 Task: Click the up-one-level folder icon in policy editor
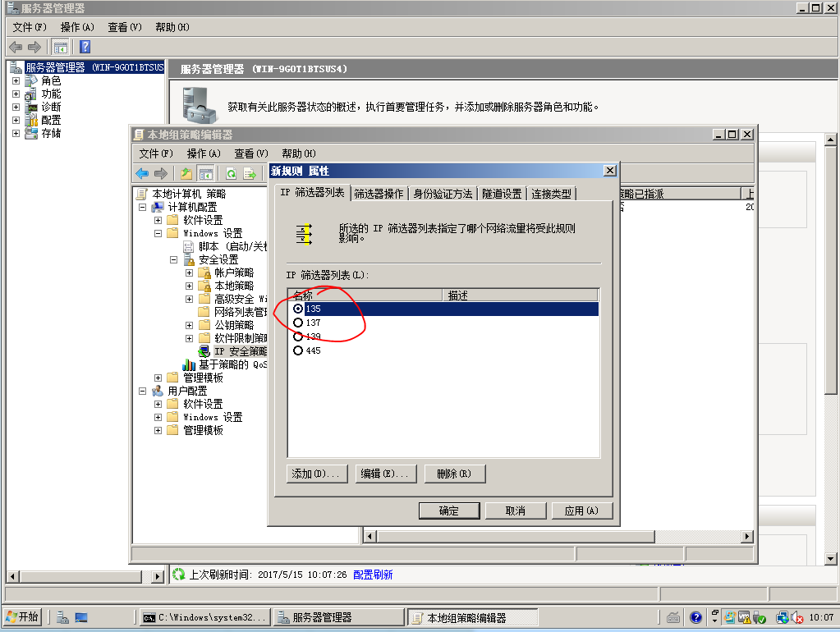(186, 173)
